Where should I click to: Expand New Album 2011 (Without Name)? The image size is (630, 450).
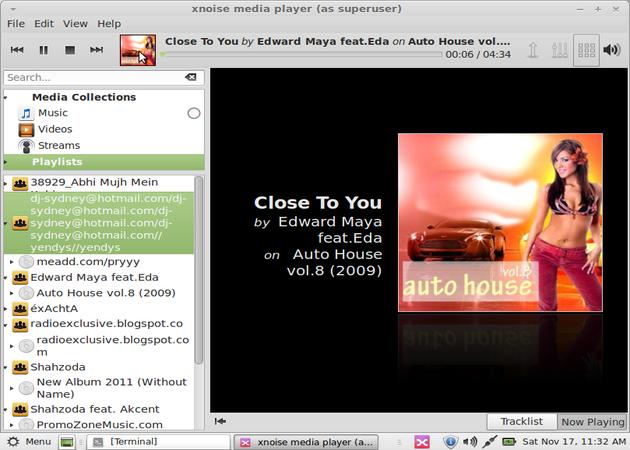[x=12, y=388]
